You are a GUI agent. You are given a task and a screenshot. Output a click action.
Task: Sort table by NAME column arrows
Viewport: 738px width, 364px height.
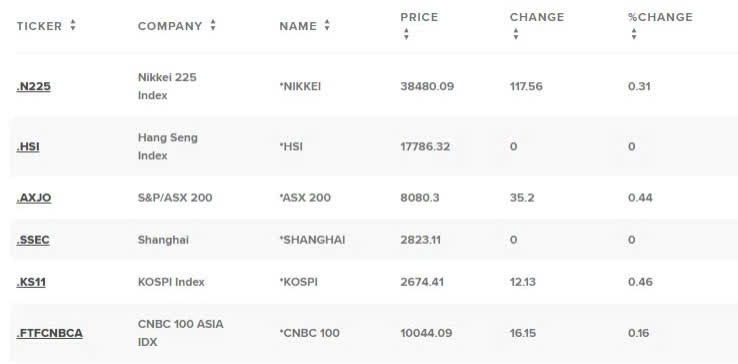[327, 25]
